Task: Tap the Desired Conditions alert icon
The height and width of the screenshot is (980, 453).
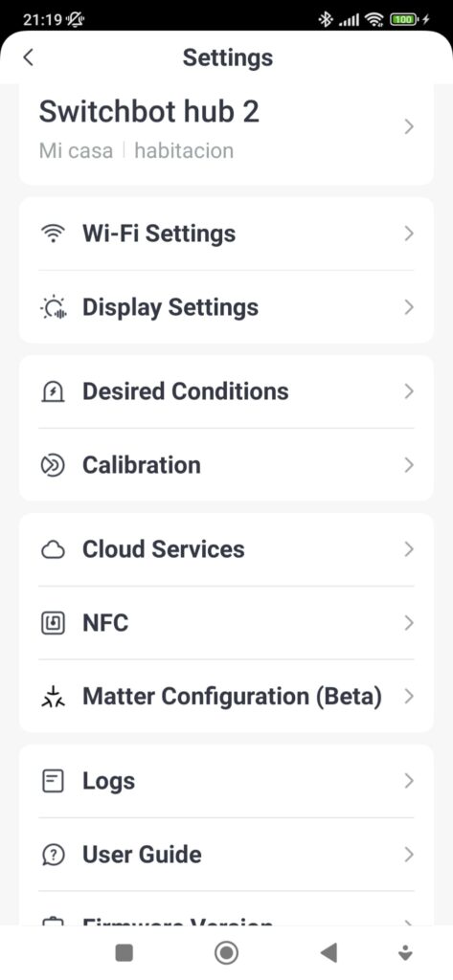Action: [53, 391]
